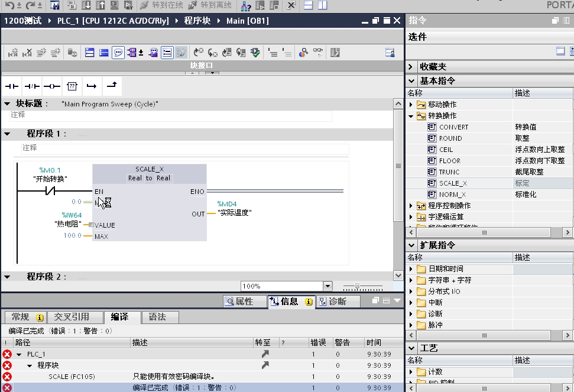Image resolution: width=574 pixels, height=392 pixels.
Task: Open the 常规 tab in info panel
Action: (25, 317)
